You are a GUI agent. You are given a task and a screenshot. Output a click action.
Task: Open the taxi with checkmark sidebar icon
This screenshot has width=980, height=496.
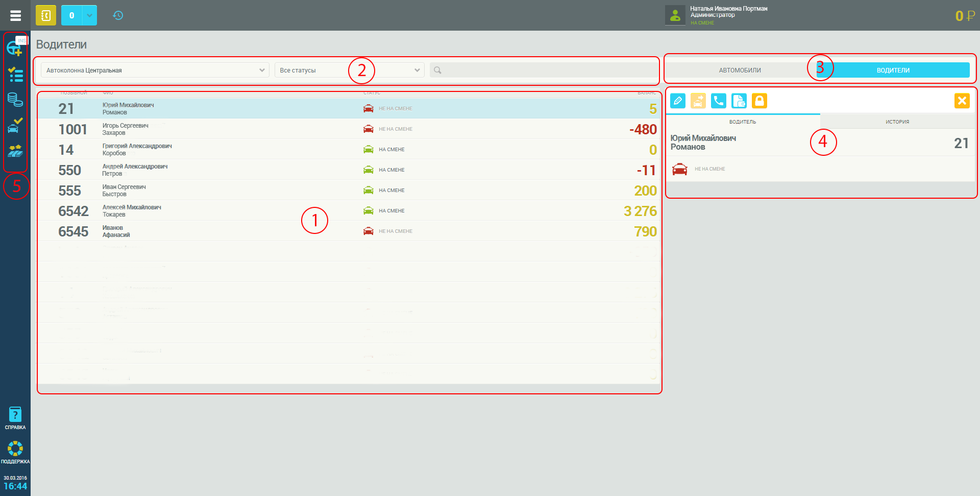[x=15, y=125]
